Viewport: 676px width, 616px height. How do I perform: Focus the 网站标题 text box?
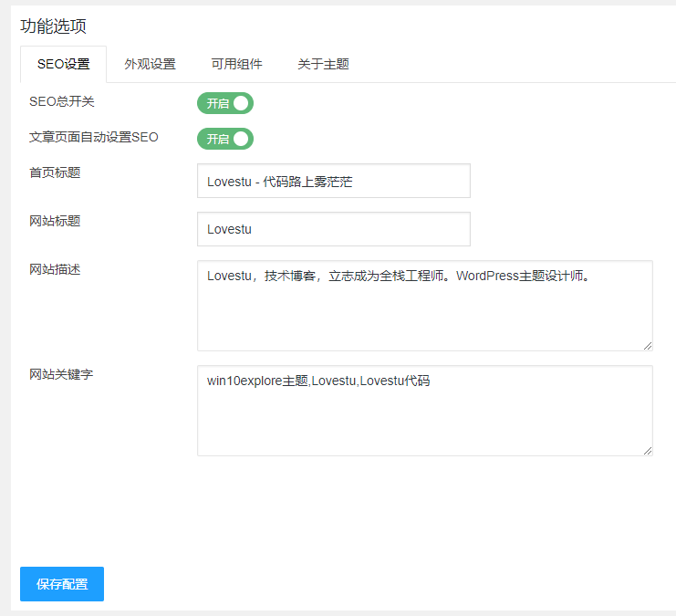click(333, 229)
